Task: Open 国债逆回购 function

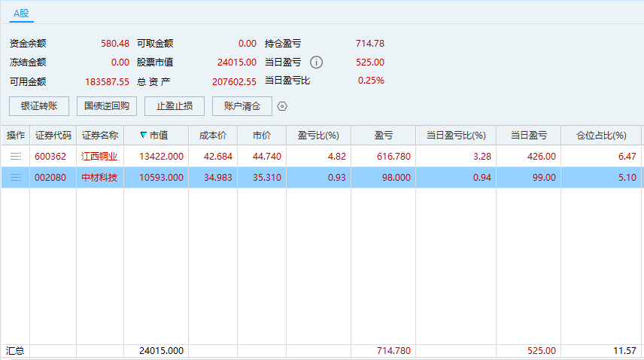Action: coord(107,106)
